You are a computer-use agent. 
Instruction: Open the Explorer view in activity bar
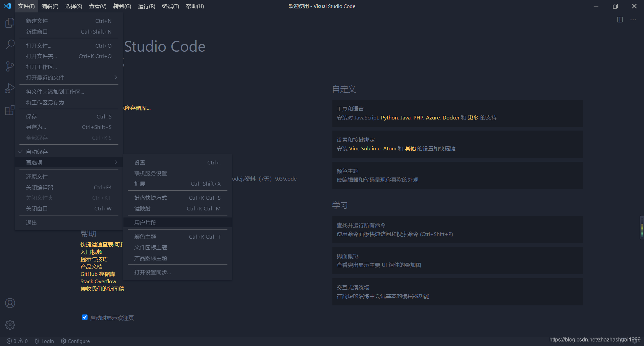pyautogui.click(x=10, y=23)
